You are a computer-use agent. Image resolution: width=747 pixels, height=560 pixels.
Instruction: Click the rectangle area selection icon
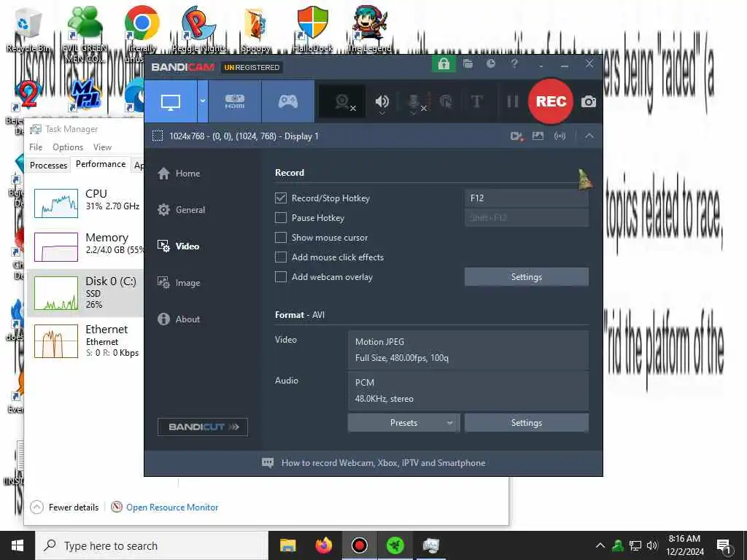click(x=158, y=136)
